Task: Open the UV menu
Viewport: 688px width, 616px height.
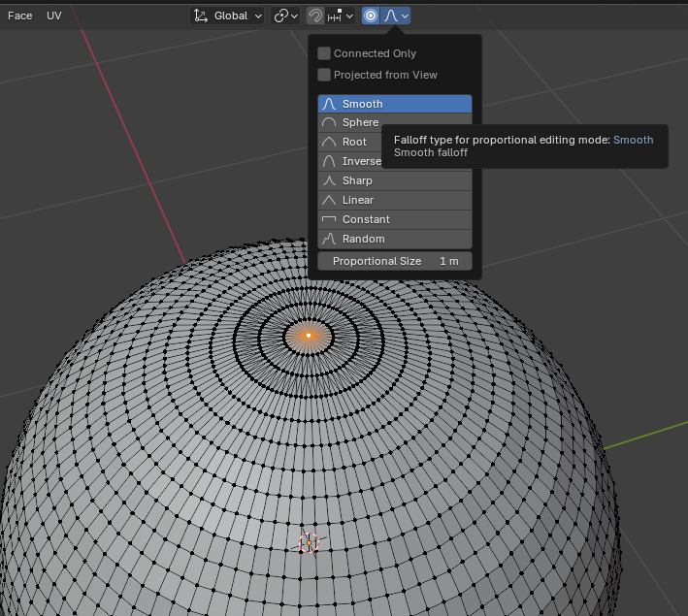Action: pos(54,16)
